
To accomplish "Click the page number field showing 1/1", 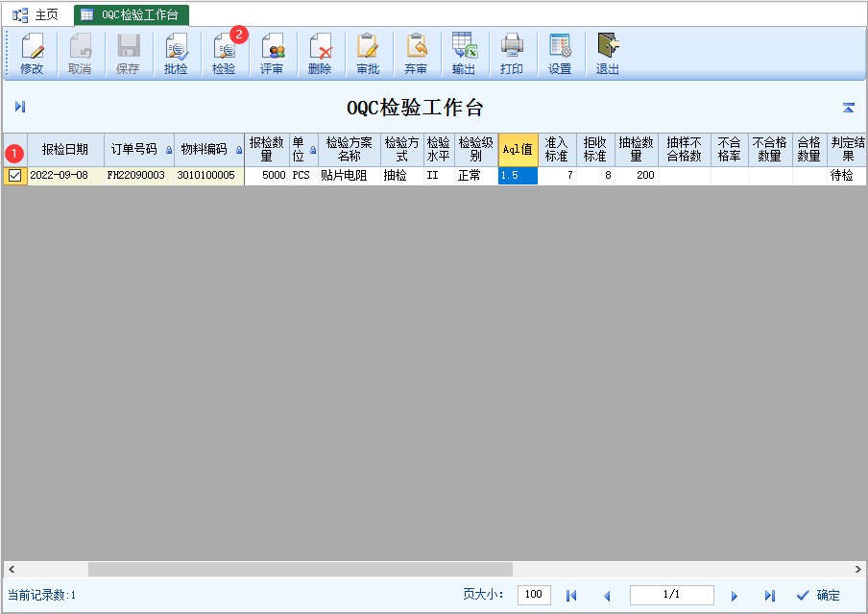I will click(671, 595).
